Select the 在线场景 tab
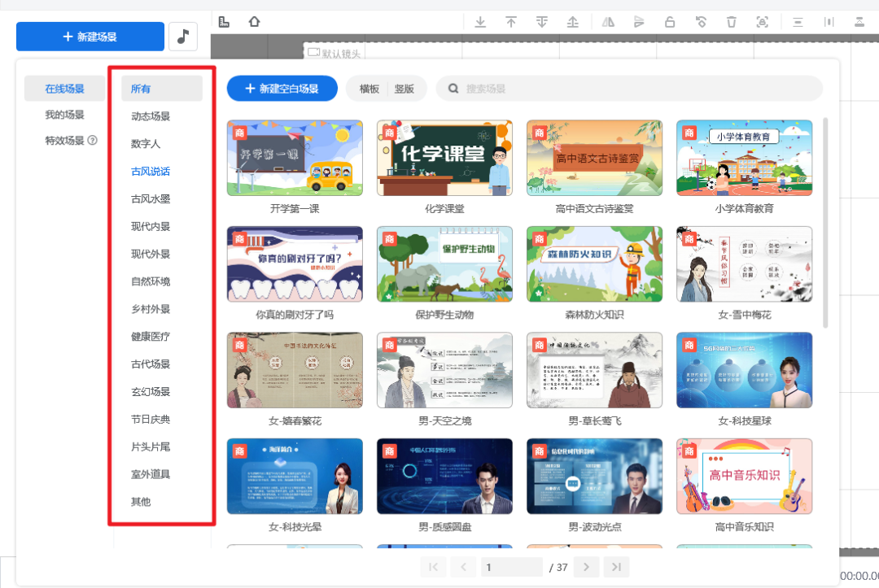This screenshot has height=588, width=879. 64,89
